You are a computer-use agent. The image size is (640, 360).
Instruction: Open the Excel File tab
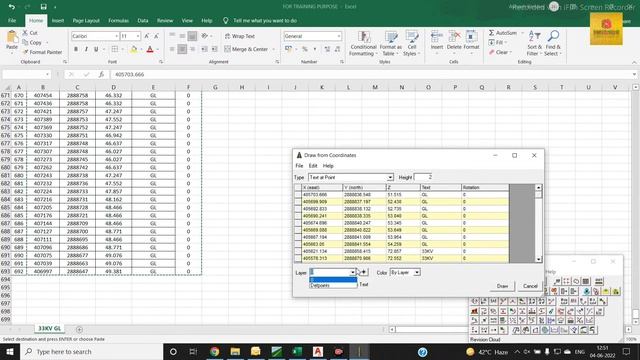pyautogui.click(x=12, y=20)
